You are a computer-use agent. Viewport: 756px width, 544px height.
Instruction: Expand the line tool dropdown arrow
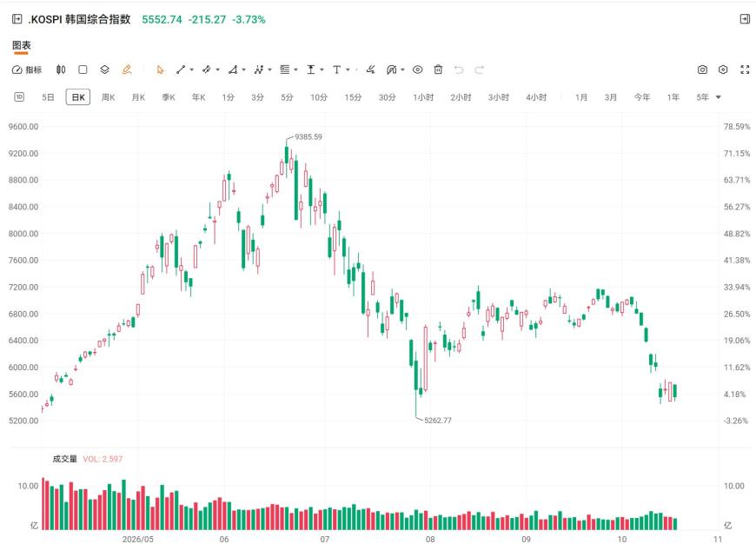click(x=192, y=70)
